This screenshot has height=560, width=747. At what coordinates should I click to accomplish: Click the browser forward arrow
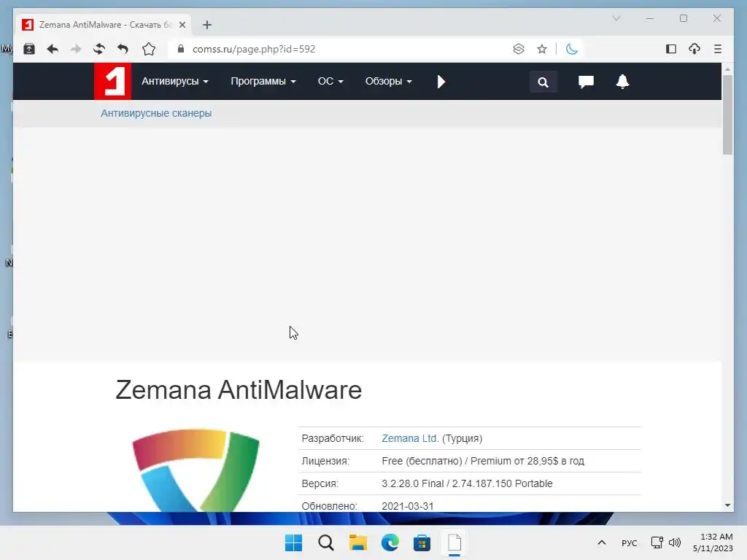click(76, 49)
